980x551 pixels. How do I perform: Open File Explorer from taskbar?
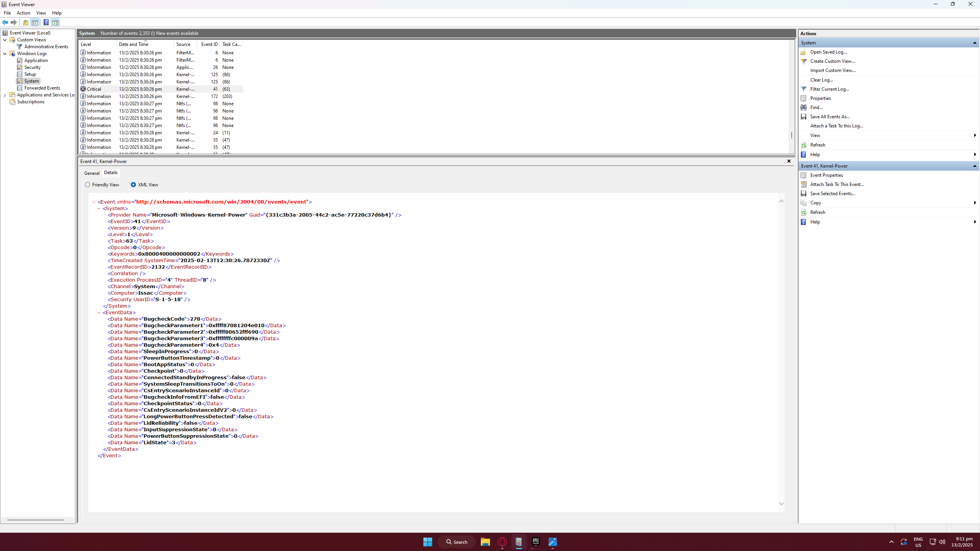[485, 542]
